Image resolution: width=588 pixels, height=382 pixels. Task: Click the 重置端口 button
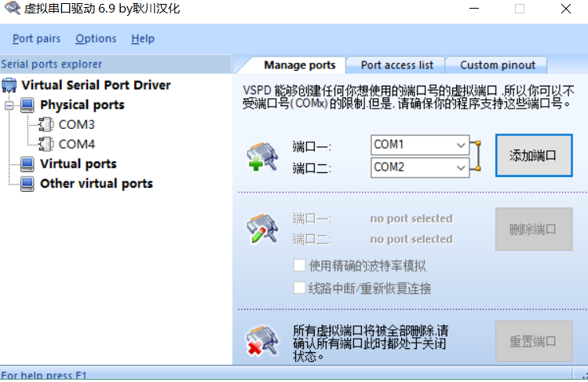point(534,341)
